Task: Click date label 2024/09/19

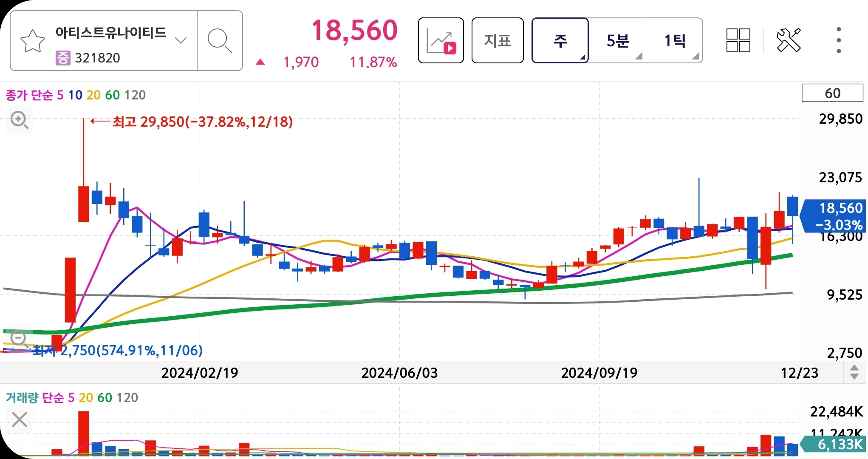Action: (599, 373)
